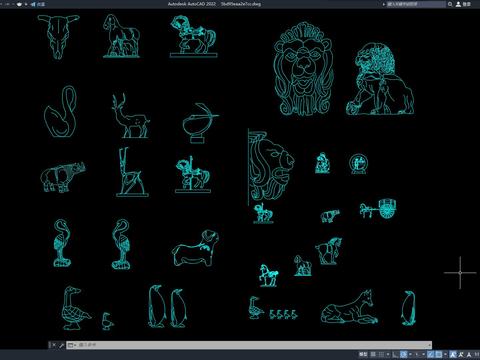Select the horse on rocks statue drawing
This screenshot has width=480, height=360.
click(121, 36)
